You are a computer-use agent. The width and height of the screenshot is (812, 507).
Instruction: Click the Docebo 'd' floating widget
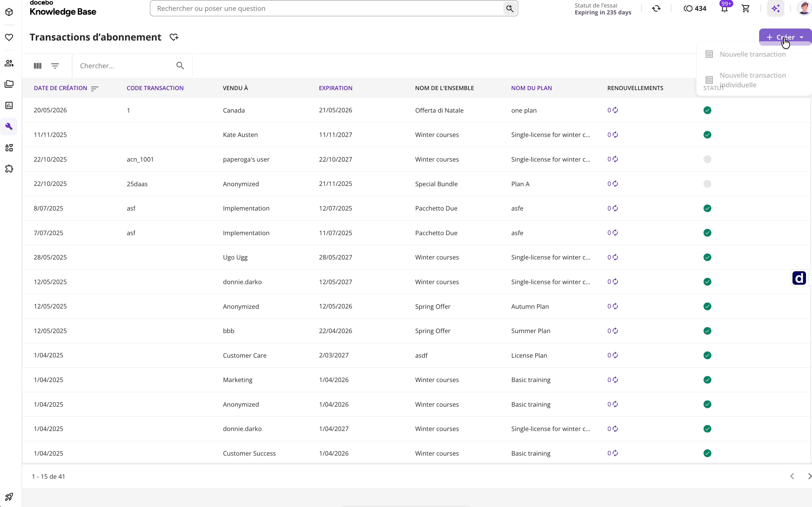pyautogui.click(x=799, y=278)
